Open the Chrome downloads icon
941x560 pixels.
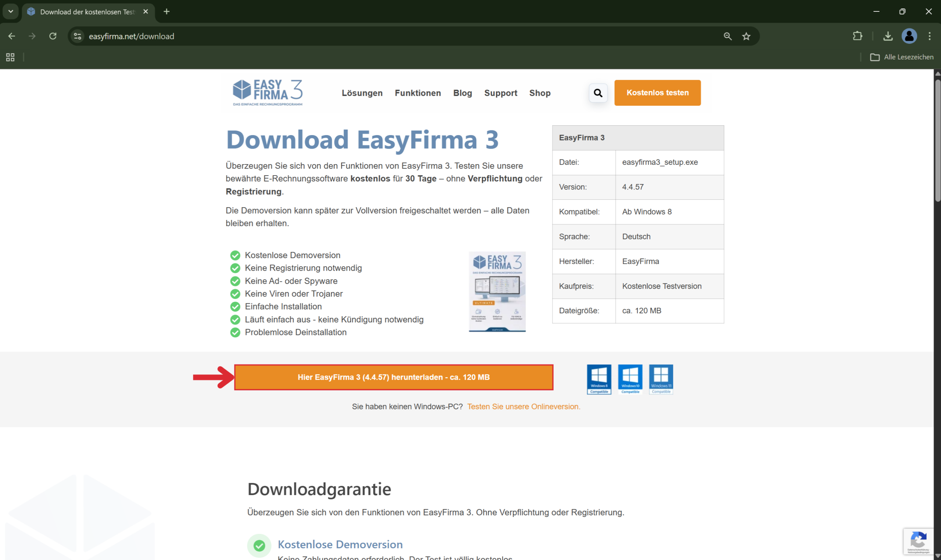[888, 36]
